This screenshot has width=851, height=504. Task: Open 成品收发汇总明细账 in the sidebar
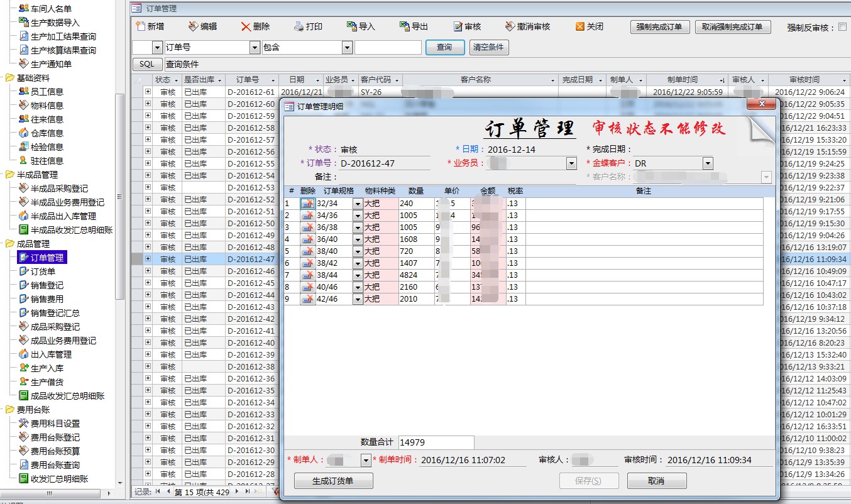click(67, 396)
